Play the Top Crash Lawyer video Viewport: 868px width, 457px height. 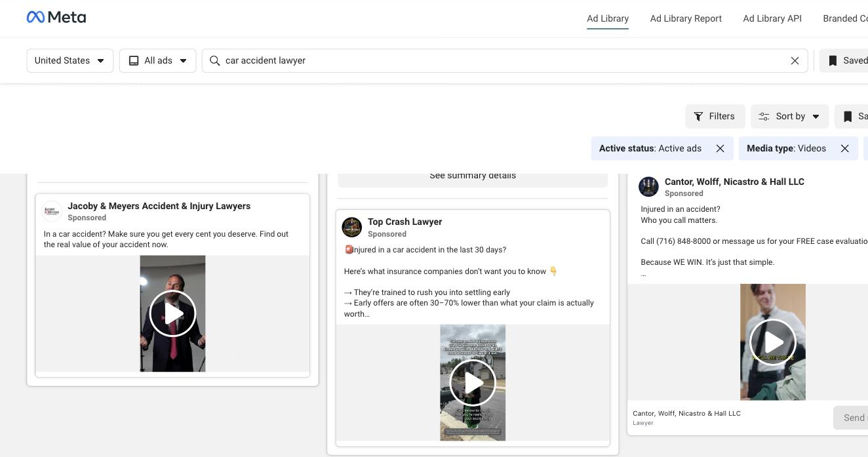(x=473, y=383)
